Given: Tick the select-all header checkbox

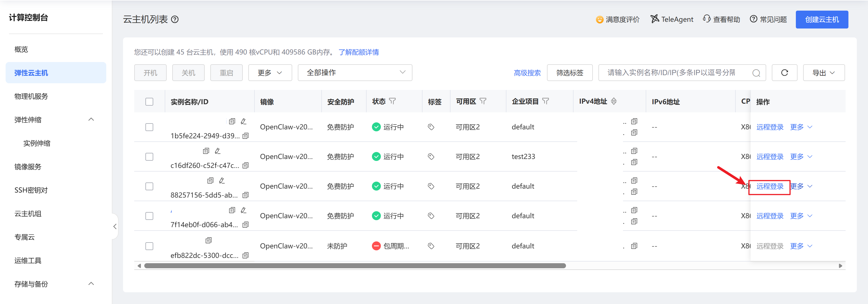Looking at the screenshot, I should click(x=149, y=102).
